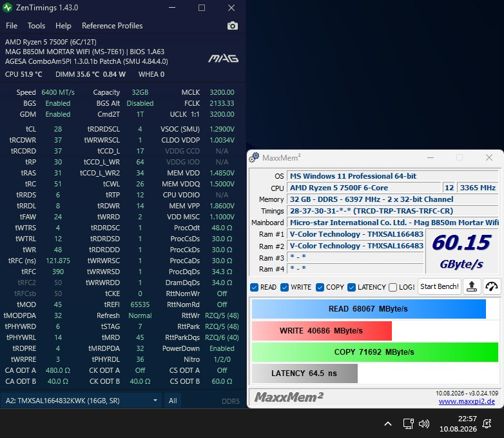The height and width of the screenshot is (438, 504).
Task: Click the COPY 71692 MByte/s result bar
Action: point(375,352)
